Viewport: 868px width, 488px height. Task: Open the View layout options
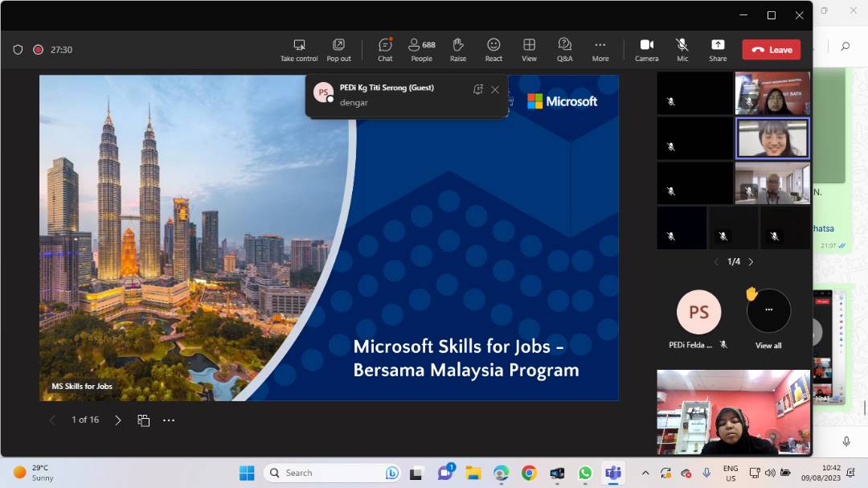(529, 50)
